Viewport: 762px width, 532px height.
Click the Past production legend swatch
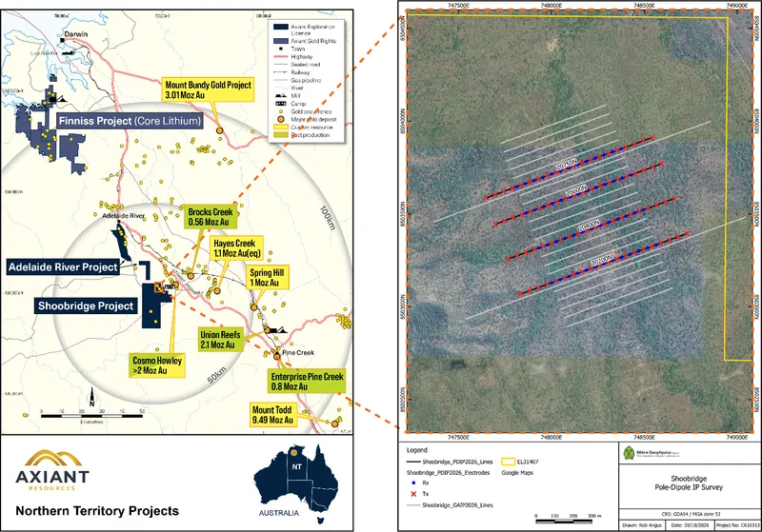(280, 135)
